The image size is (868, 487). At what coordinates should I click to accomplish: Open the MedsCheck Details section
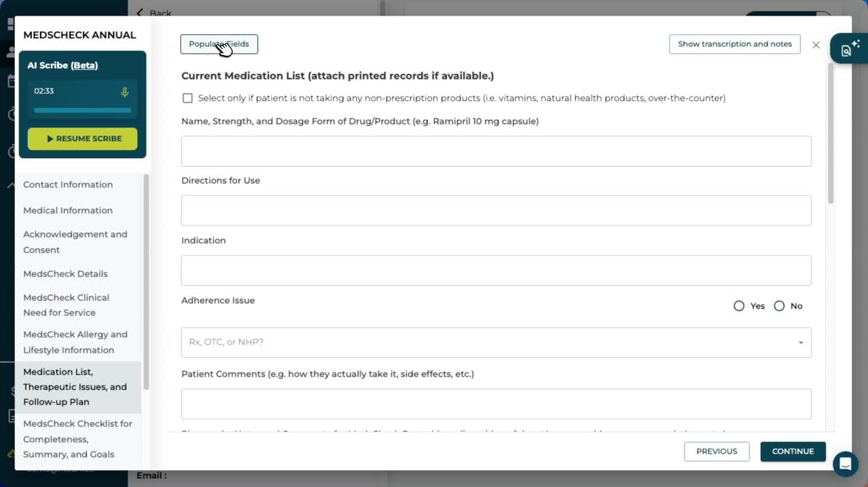[65, 274]
